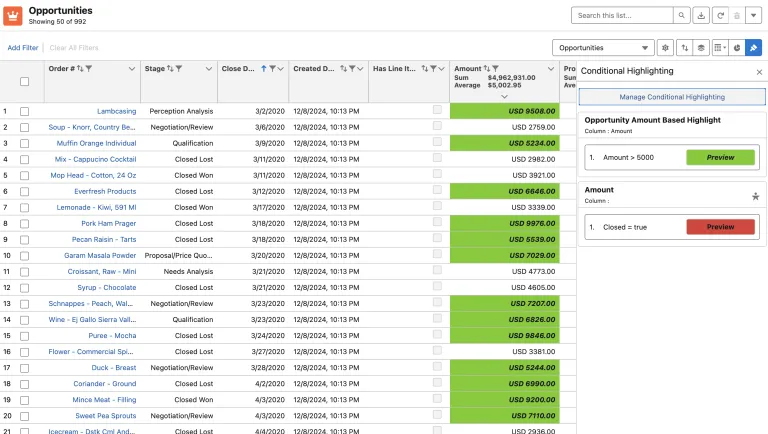
Task: Open the Has Line Item column menu chevron
Action: 441,69
